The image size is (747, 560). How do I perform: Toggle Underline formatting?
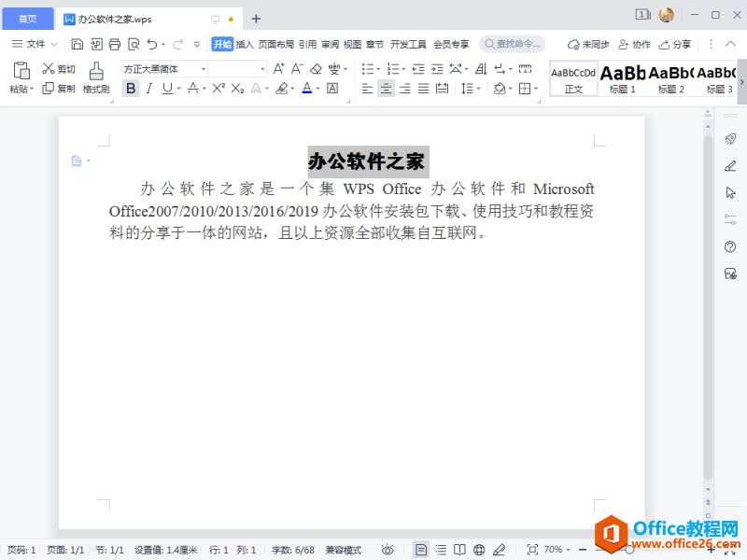167,88
